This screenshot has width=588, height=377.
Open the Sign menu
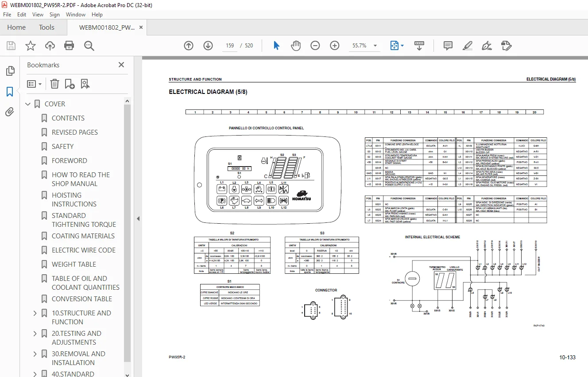(x=54, y=15)
